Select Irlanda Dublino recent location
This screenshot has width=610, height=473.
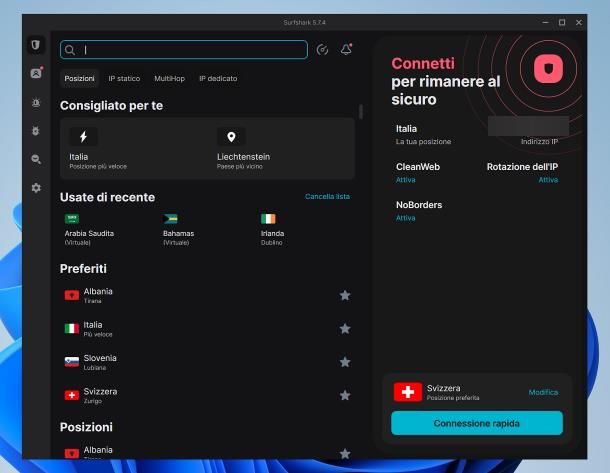pyautogui.click(x=272, y=230)
